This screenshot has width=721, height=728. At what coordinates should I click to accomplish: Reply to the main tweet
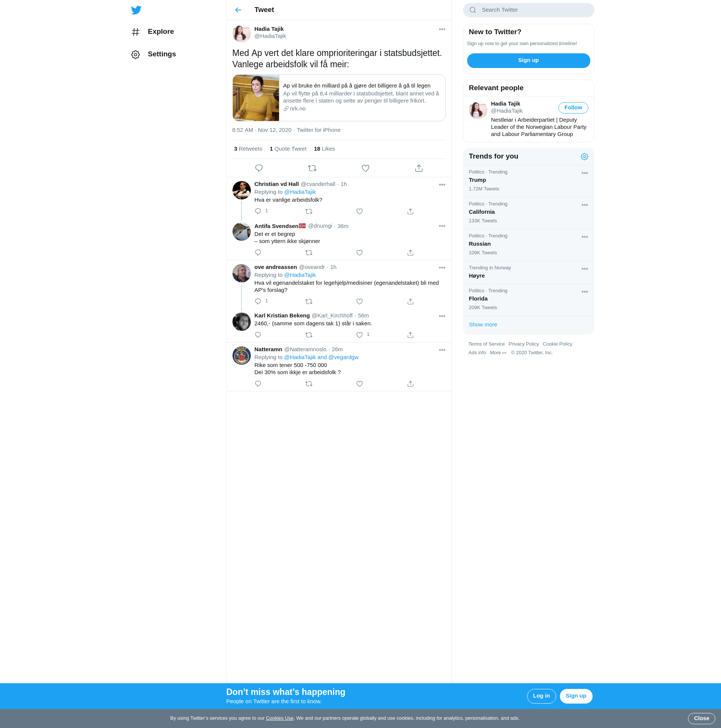(x=259, y=168)
